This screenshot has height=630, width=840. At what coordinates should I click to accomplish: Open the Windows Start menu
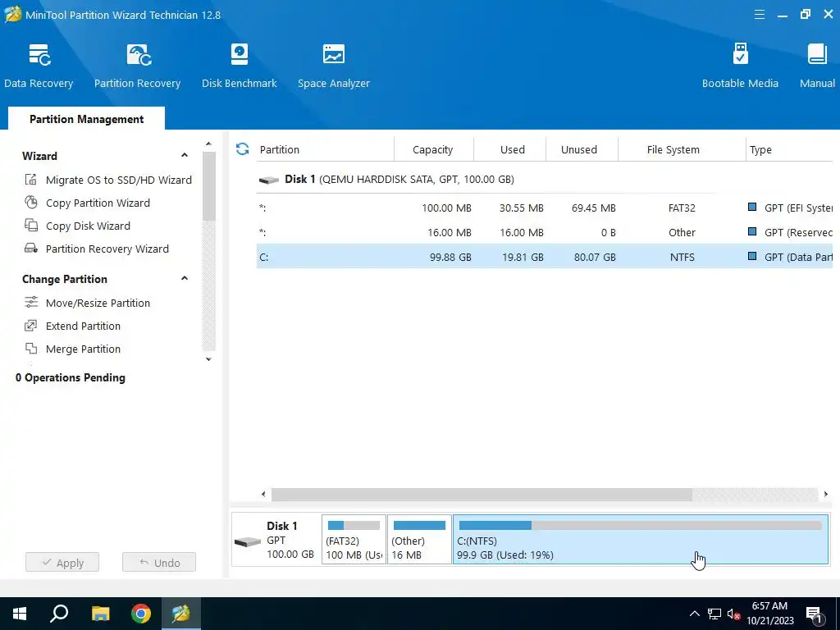[20, 614]
